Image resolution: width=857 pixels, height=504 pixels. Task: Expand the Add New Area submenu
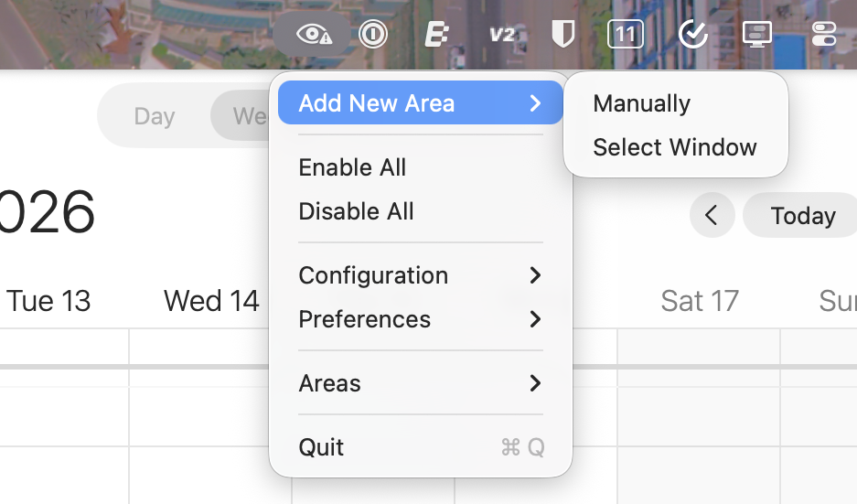click(x=421, y=103)
